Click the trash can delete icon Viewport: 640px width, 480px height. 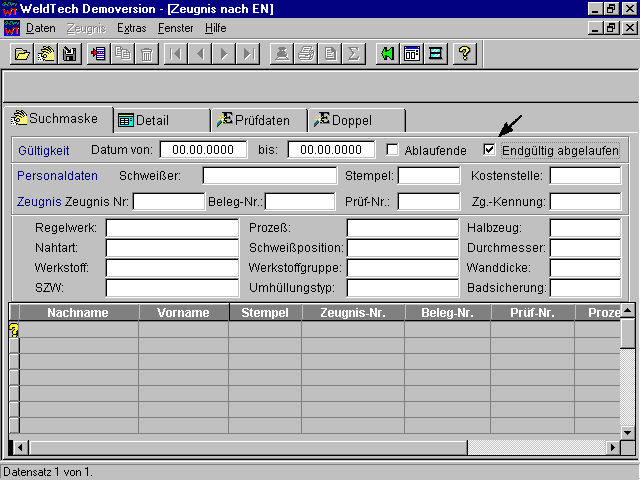[146, 54]
